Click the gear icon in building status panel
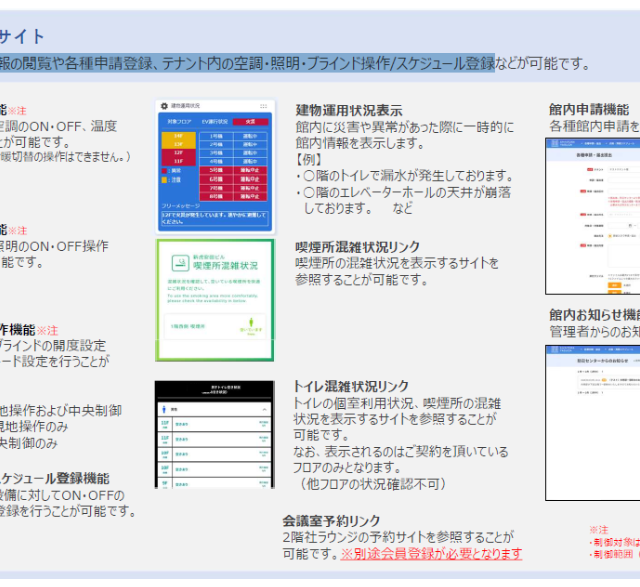640x587 pixels. (x=164, y=105)
